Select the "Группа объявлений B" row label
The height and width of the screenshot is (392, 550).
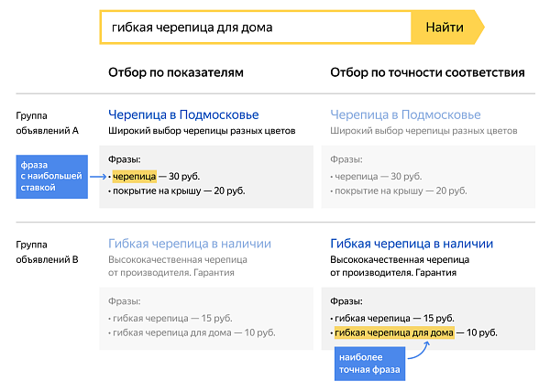[48, 252]
